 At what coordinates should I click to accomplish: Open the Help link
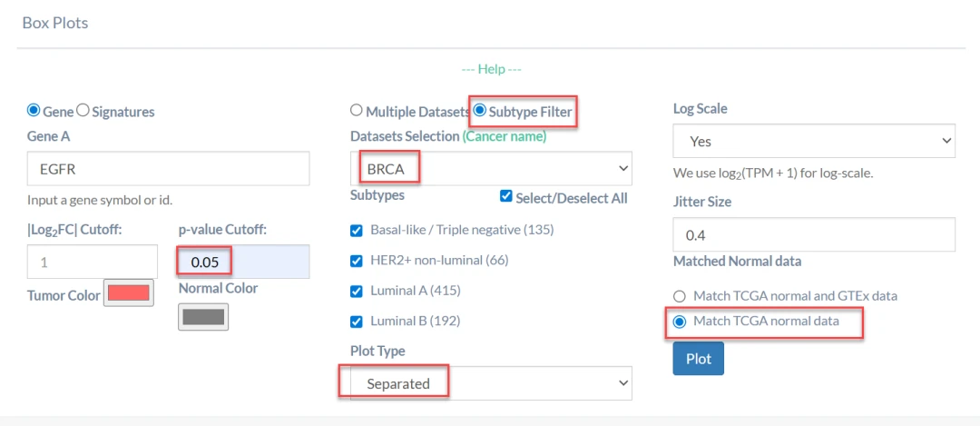(491, 69)
